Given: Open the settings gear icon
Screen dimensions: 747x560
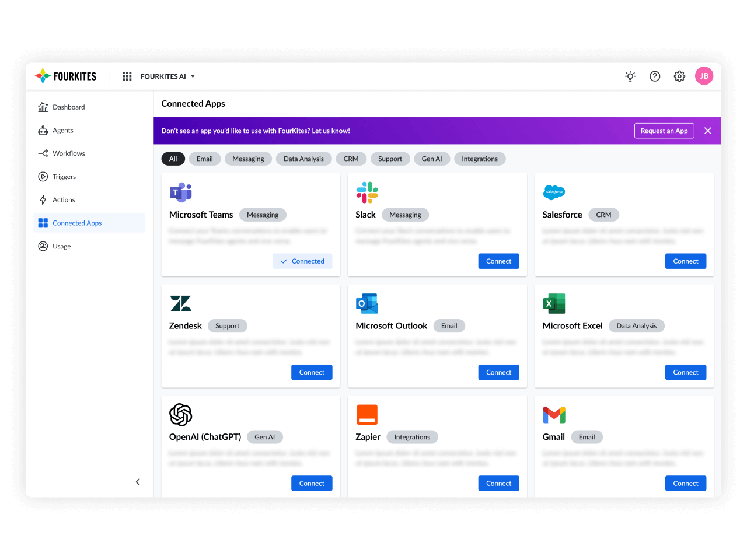Looking at the screenshot, I should pos(679,76).
